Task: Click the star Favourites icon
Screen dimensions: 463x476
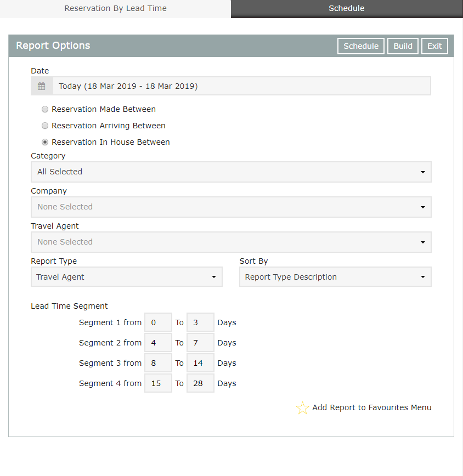Action: (x=302, y=407)
